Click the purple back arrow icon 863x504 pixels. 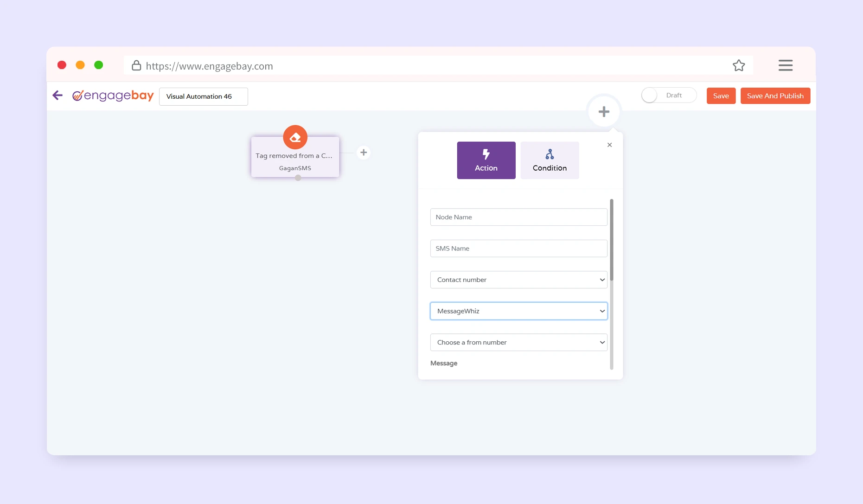(58, 96)
